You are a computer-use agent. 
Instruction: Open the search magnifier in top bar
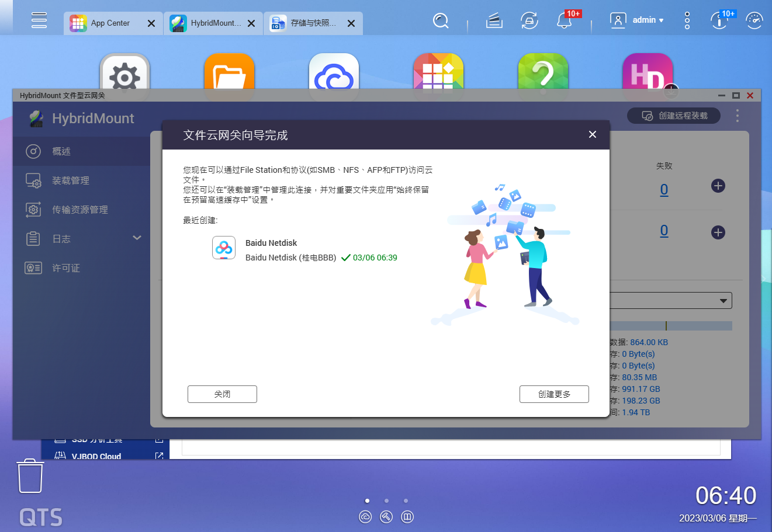tap(441, 21)
